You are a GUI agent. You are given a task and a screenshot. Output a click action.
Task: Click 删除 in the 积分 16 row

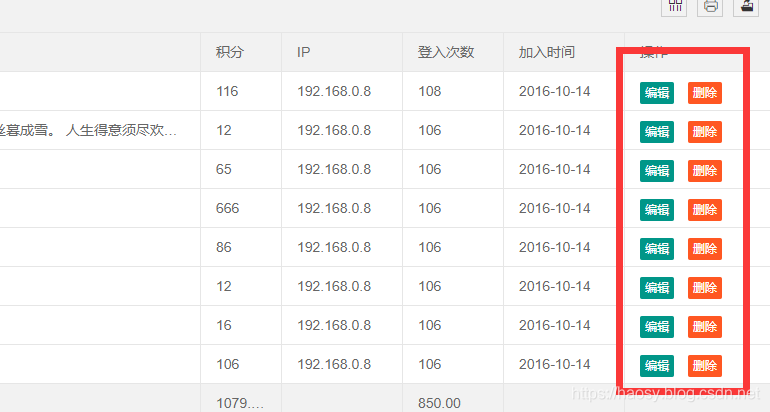pyautogui.click(x=705, y=327)
